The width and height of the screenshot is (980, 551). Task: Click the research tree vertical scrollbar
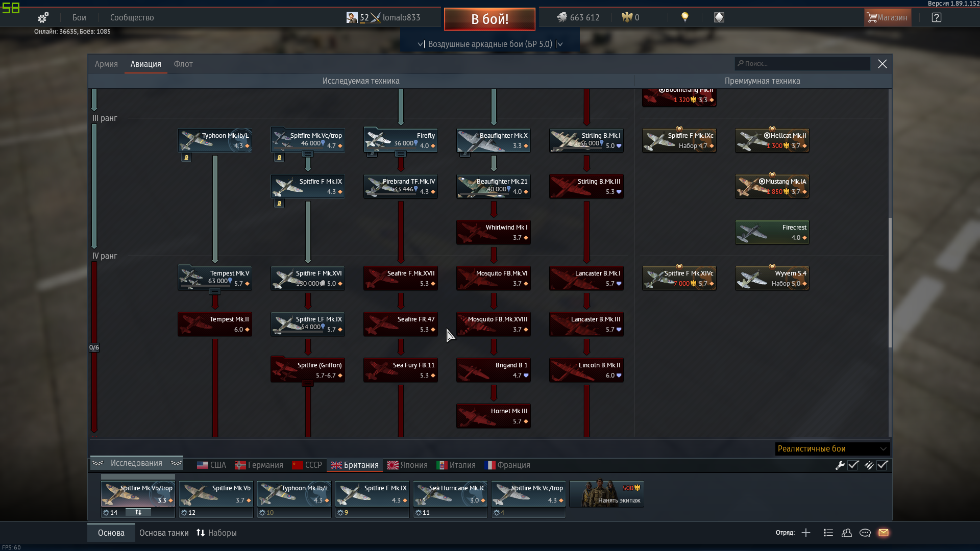pos(890,283)
